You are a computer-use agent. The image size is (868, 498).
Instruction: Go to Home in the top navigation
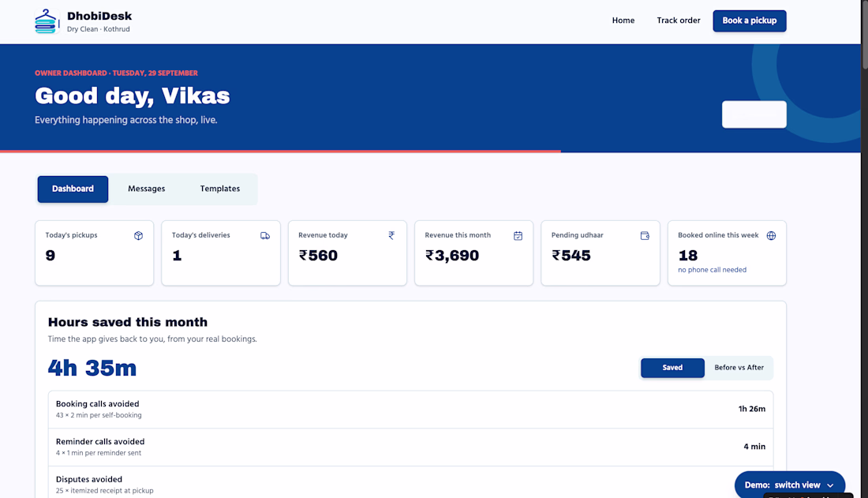623,21
